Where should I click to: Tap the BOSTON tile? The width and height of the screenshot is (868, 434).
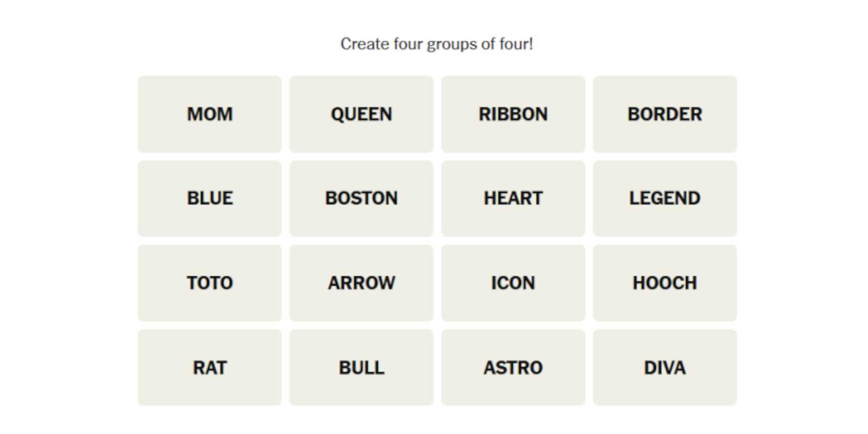click(x=361, y=198)
